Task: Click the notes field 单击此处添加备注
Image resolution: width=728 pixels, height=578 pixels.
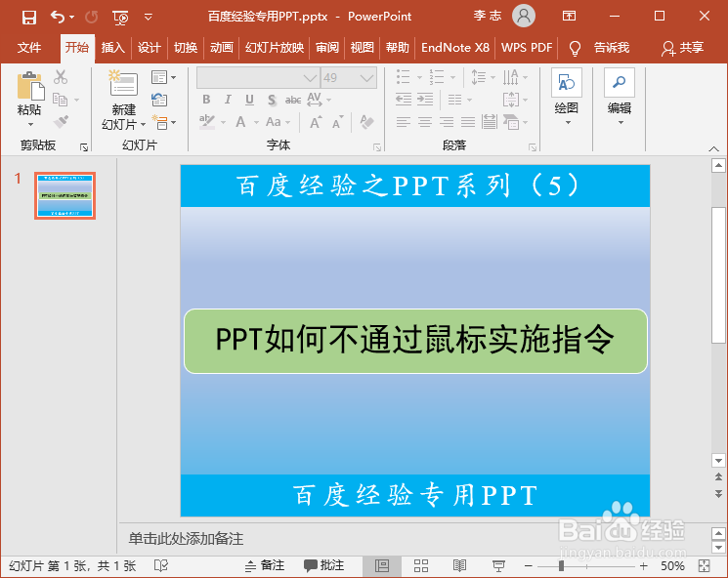Action: pyautogui.click(x=186, y=539)
